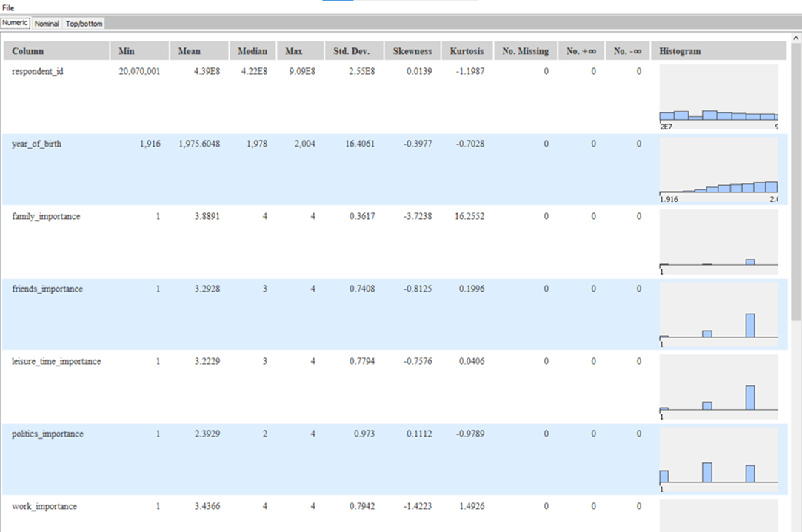The image size is (802, 532).
Task: Open the respondent_id histogram thumbnail
Action: click(718, 97)
